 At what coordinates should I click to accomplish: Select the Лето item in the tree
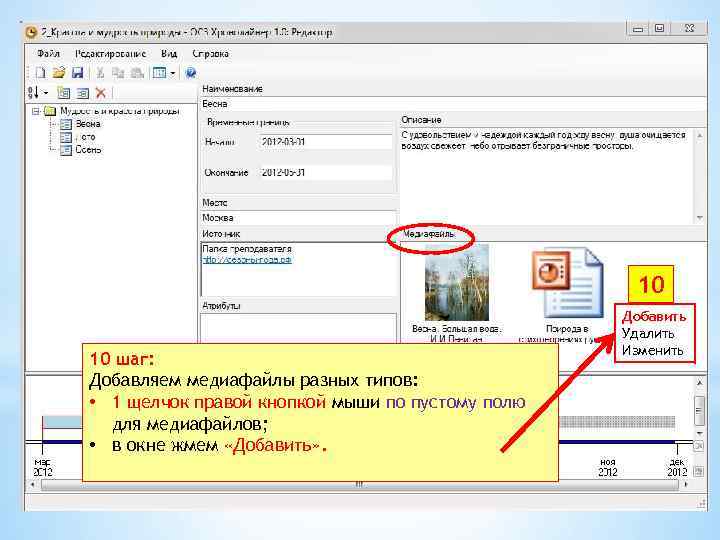click(x=85, y=137)
